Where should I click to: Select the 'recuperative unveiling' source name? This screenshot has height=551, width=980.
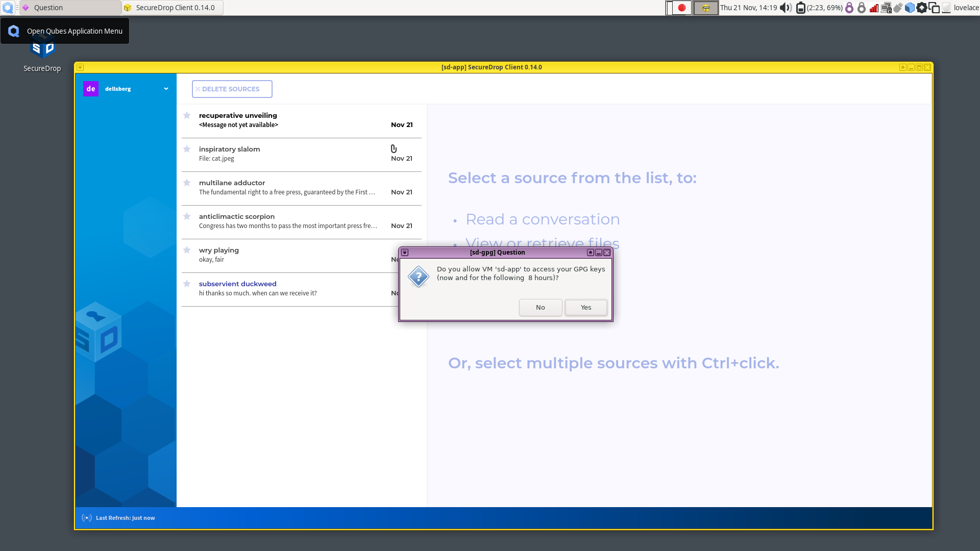point(238,115)
